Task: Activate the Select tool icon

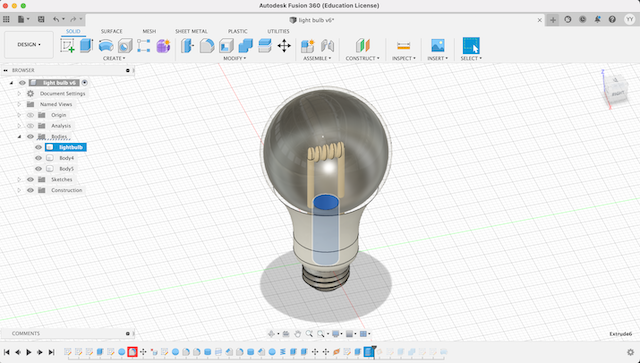Action: point(471,45)
